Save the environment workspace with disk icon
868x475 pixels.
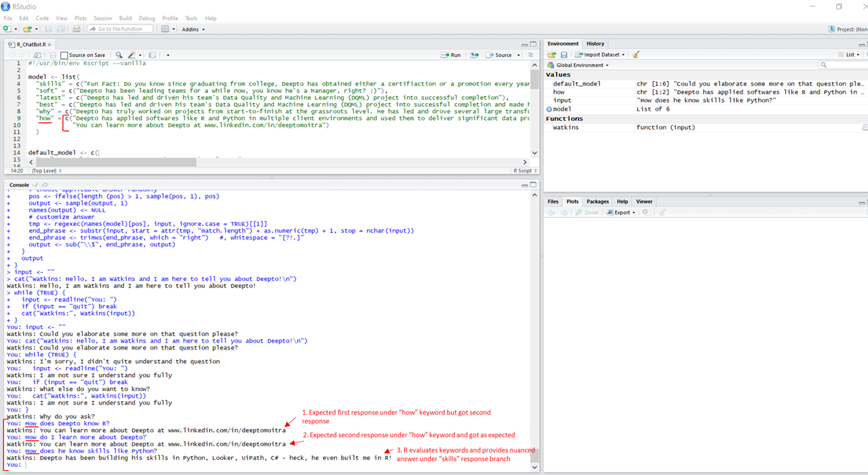(x=564, y=54)
